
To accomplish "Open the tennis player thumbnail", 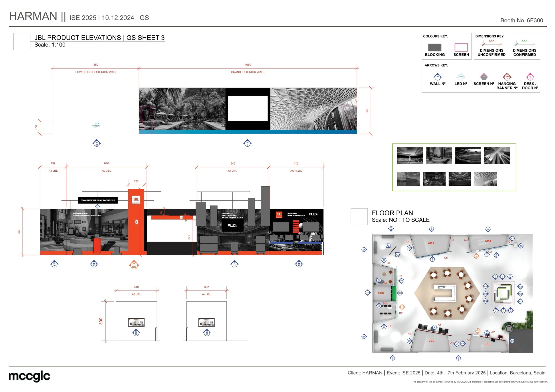I will 410,156.
